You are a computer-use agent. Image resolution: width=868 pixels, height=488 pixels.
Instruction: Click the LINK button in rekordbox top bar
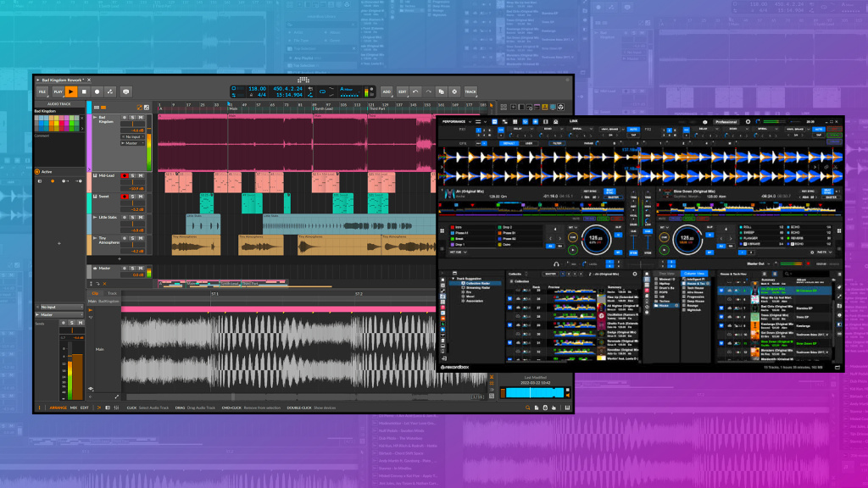click(x=574, y=121)
